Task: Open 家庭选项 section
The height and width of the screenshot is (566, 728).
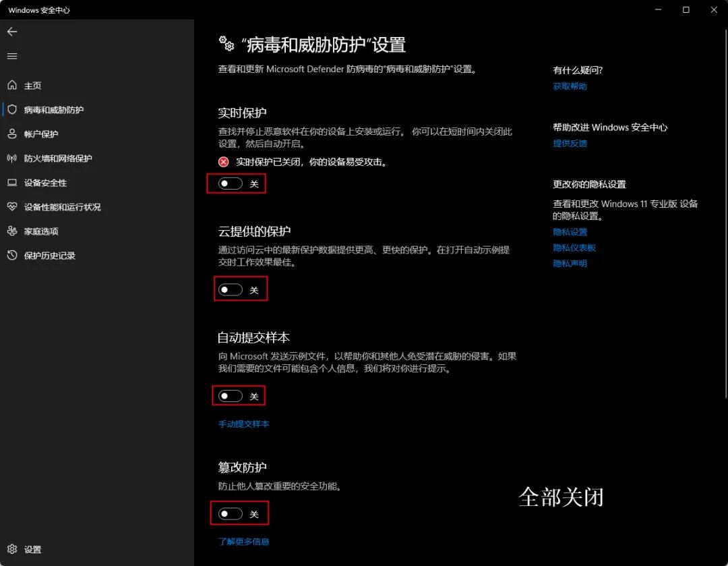Action: tap(96, 231)
